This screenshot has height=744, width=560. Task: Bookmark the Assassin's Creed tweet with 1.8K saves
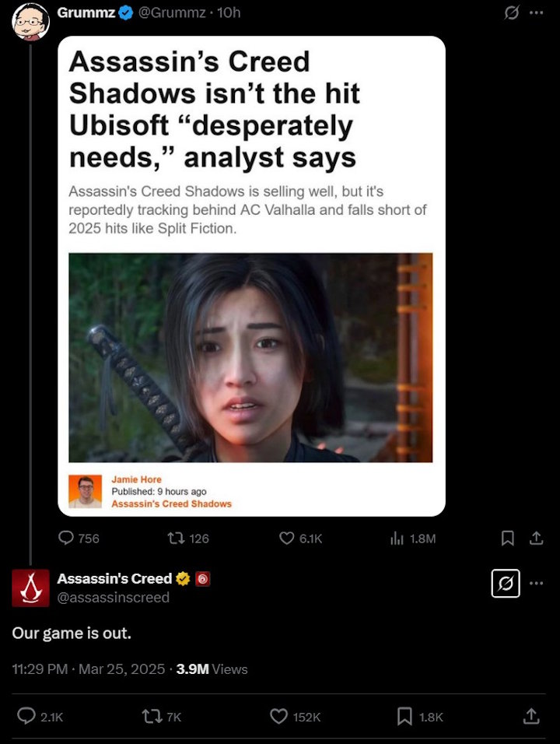point(404,716)
